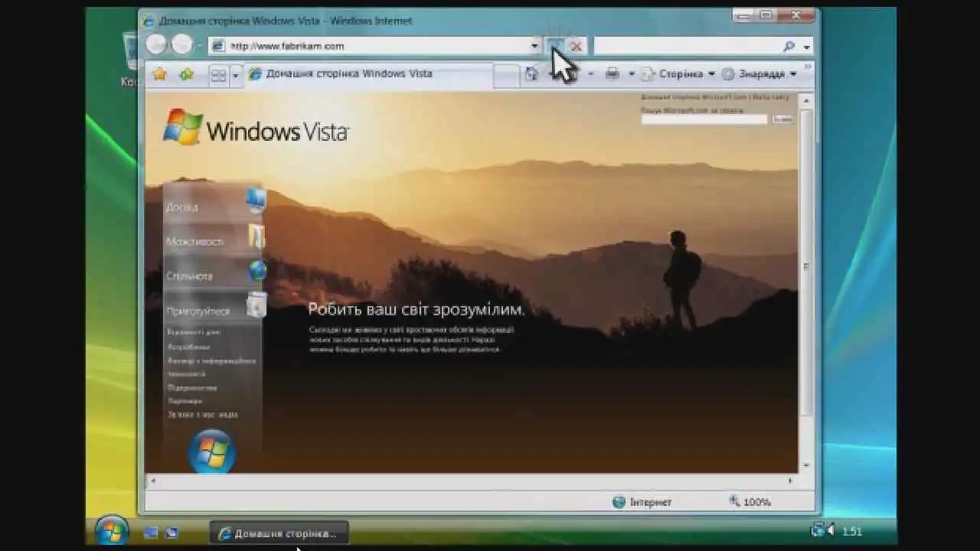This screenshot has width=980, height=551.
Task: Expand toolbar overflow chevron
Action: 808,67
